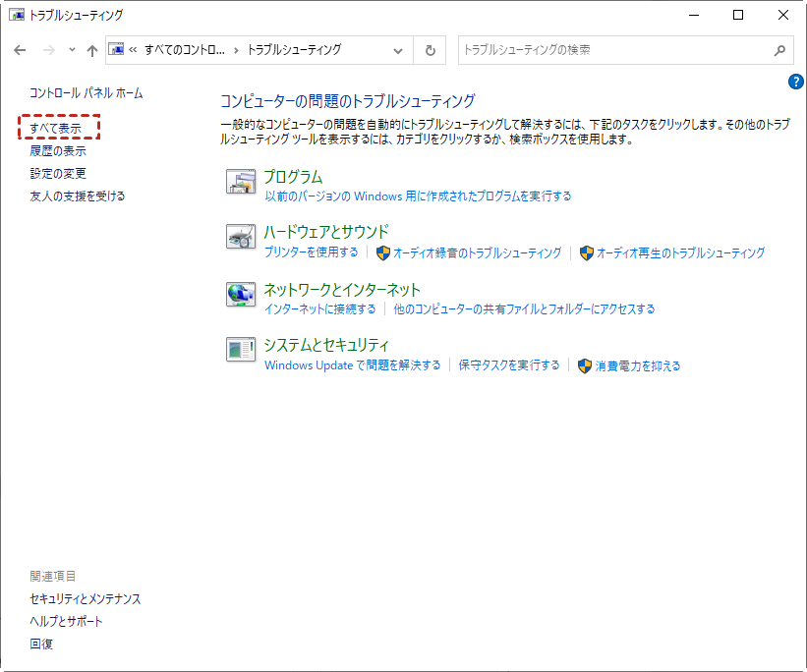Click すべて表示 in the sidebar

56,128
